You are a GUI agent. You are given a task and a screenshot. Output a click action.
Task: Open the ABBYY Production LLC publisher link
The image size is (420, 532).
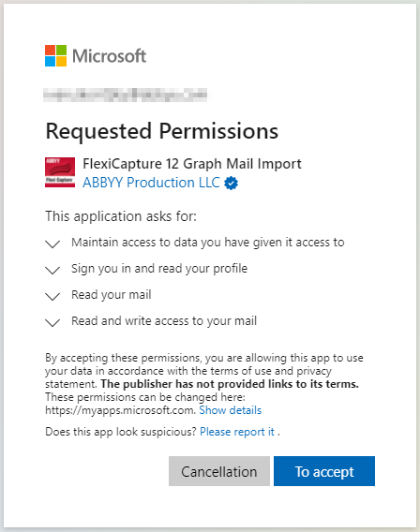[152, 183]
